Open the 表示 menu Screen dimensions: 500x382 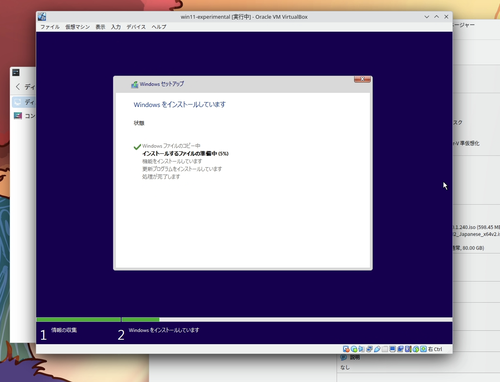click(100, 27)
